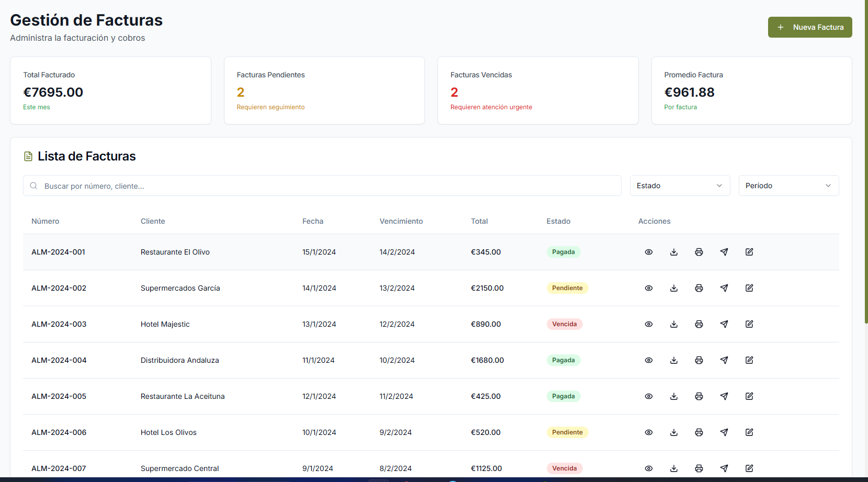868x482 pixels.
Task: Expand the Período filter dropdown
Action: click(x=788, y=186)
